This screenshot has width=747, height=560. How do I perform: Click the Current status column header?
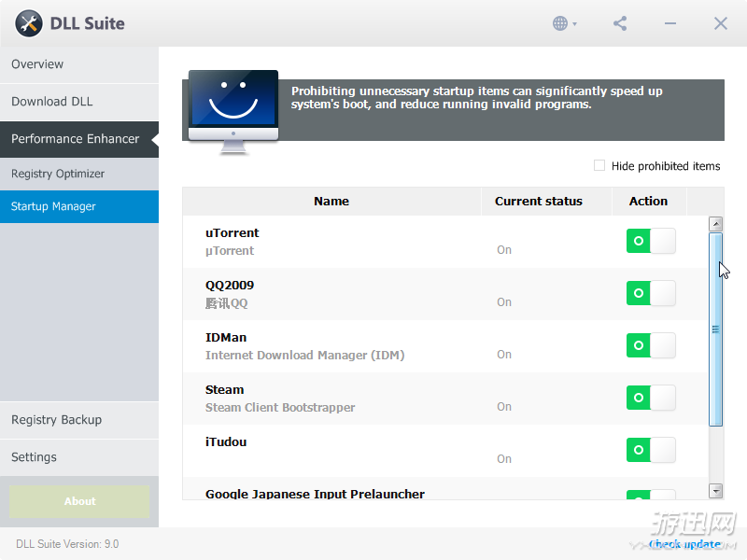(x=546, y=202)
